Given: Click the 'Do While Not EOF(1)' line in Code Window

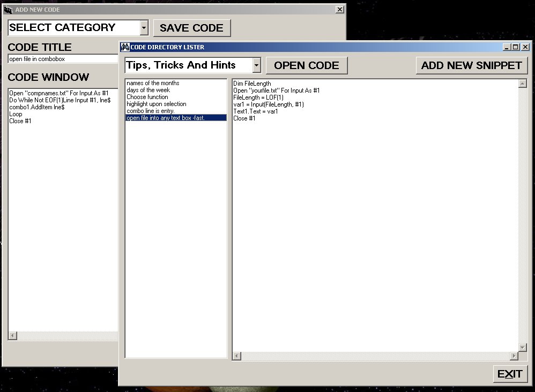Looking at the screenshot, I should pos(60,100).
